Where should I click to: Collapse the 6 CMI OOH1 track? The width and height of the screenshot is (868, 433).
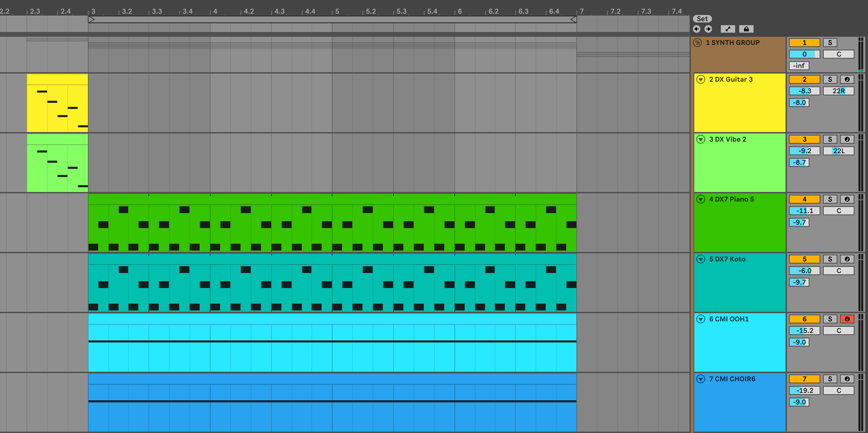pos(701,319)
